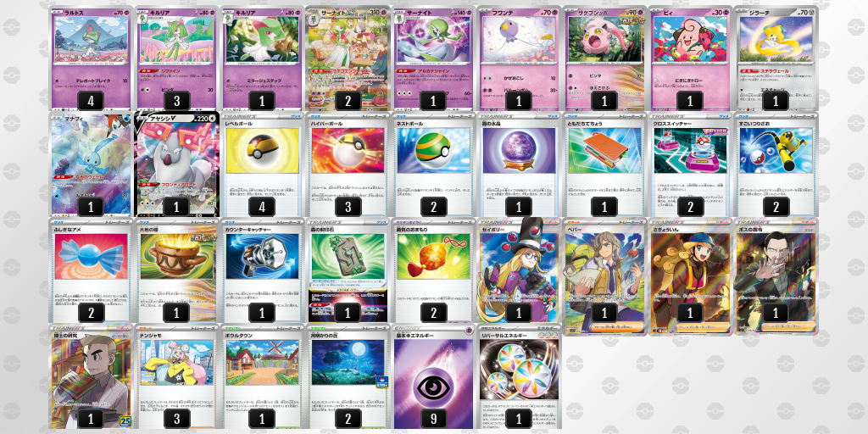Click the Manaphy holographic card

point(91,164)
